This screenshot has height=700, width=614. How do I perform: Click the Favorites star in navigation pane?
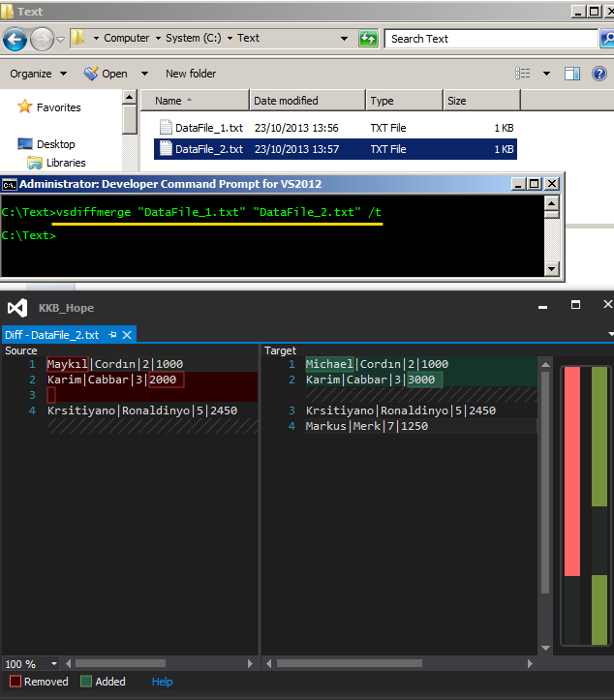coord(25,107)
